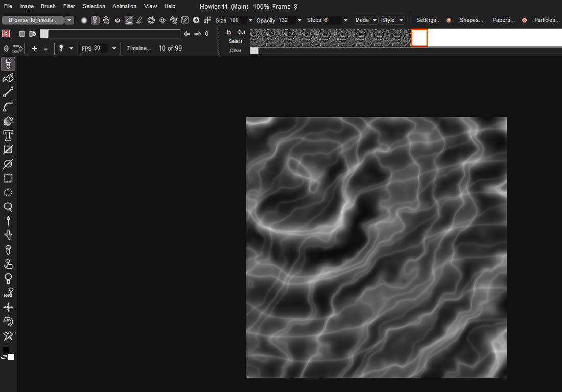The width and height of the screenshot is (562, 392).
Task: Open the Zoom magnifier tool
Action: click(x=8, y=207)
